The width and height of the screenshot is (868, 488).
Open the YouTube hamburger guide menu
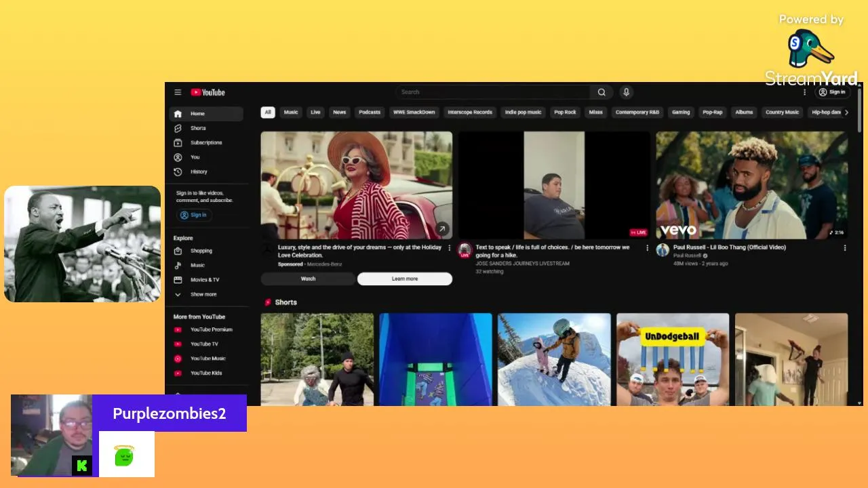click(178, 92)
